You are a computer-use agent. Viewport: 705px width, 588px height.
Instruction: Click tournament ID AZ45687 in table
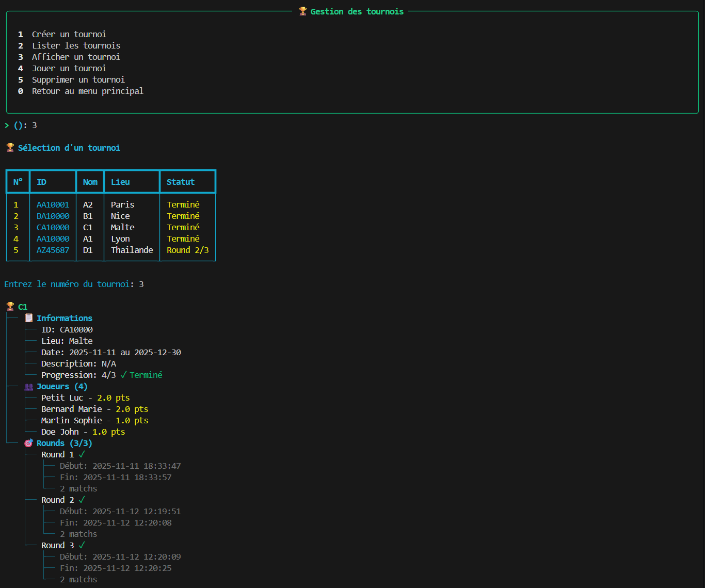point(53,250)
